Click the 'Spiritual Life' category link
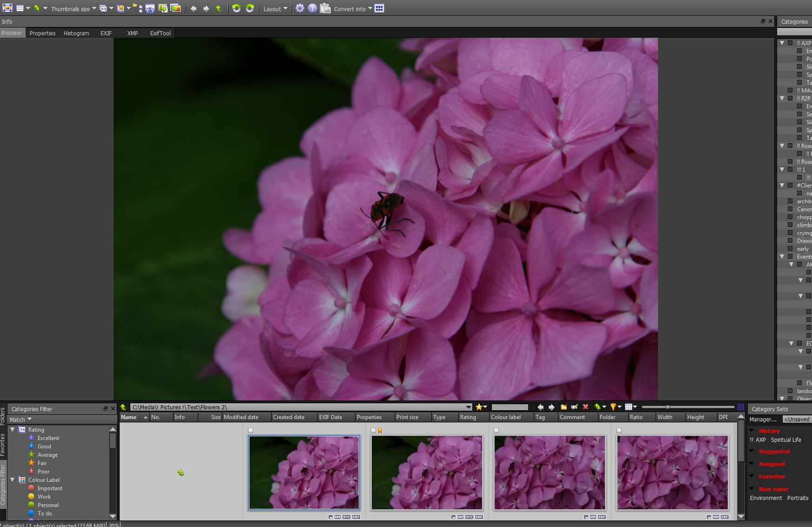 point(786,440)
